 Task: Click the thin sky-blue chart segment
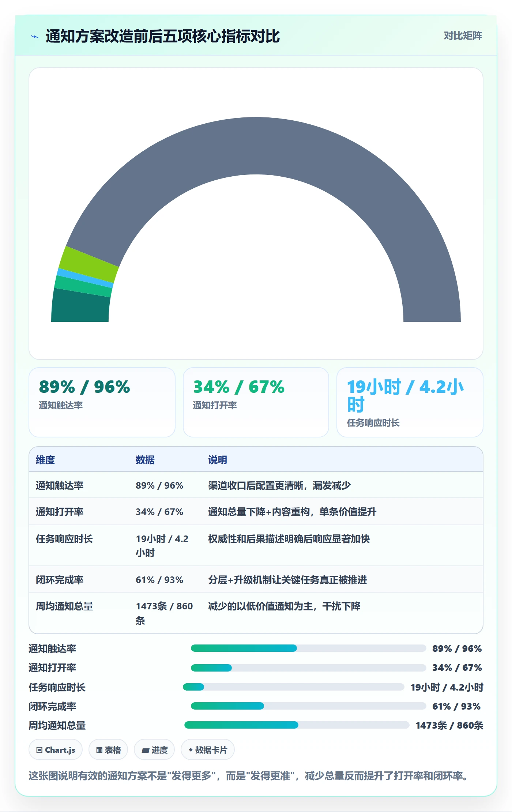point(85,278)
